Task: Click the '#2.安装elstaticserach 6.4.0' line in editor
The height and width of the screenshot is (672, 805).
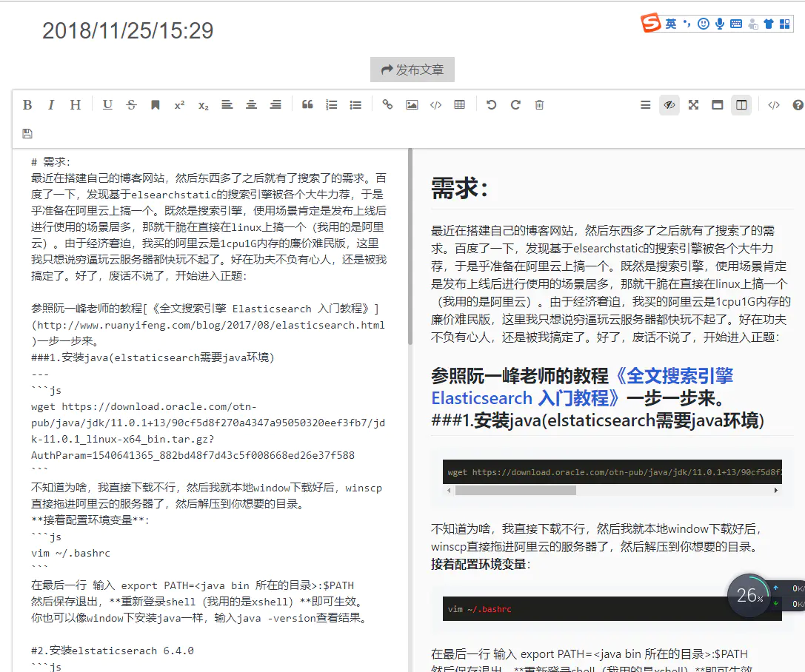Action: pos(113,651)
